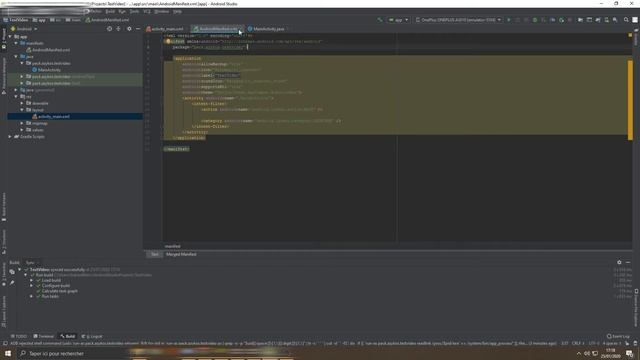The width and height of the screenshot is (640, 360).
Task: Click the pin icon in Build panel
Action: pos(12,282)
